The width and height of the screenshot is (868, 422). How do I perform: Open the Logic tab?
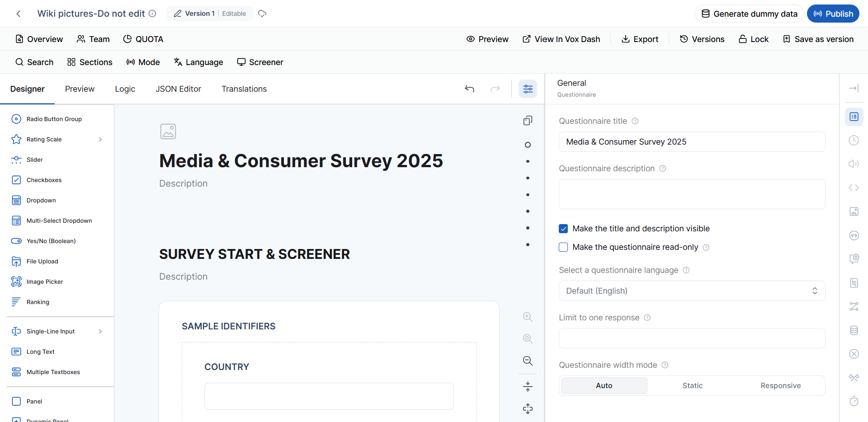click(x=125, y=89)
